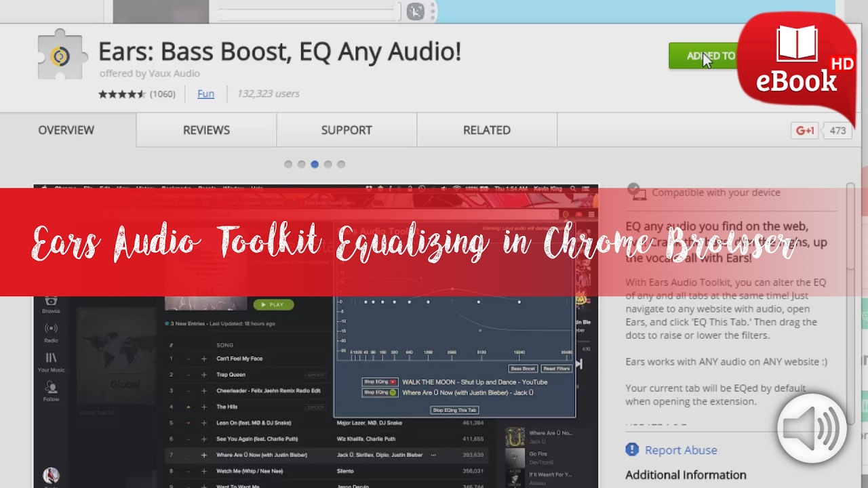Click the plus icon beside Can't Feel My Face
This screenshot has height=488, width=868.
point(203,359)
